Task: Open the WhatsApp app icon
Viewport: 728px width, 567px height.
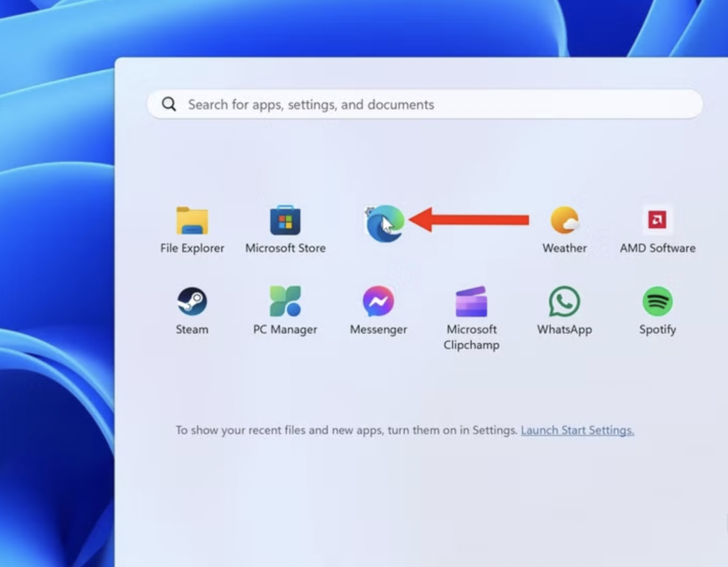Action: pyautogui.click(x=564, y=302)
